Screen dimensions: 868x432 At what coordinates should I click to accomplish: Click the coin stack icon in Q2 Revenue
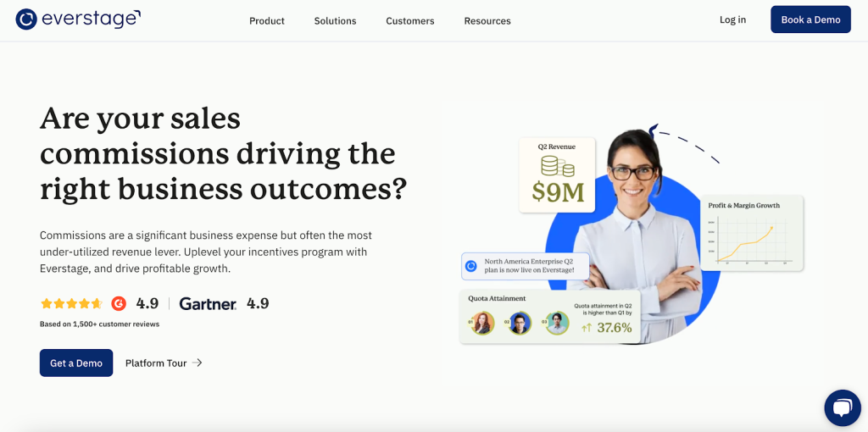[557, 165]
